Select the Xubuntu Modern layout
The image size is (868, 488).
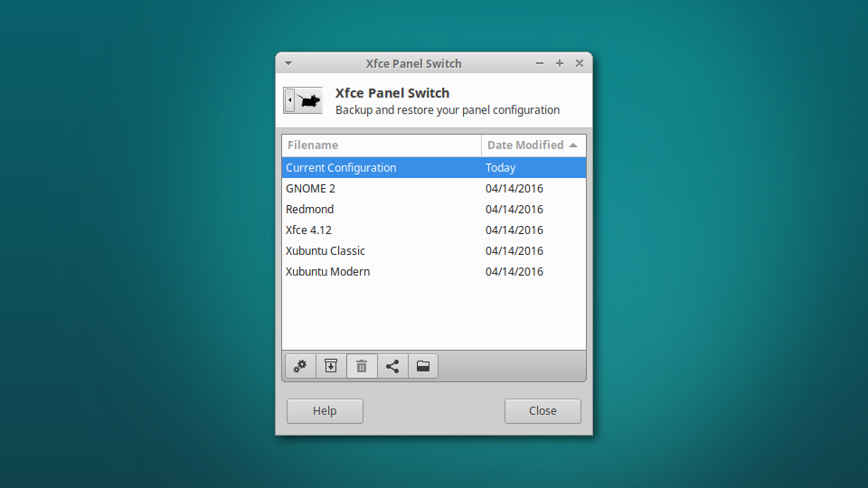click(434, 272)
